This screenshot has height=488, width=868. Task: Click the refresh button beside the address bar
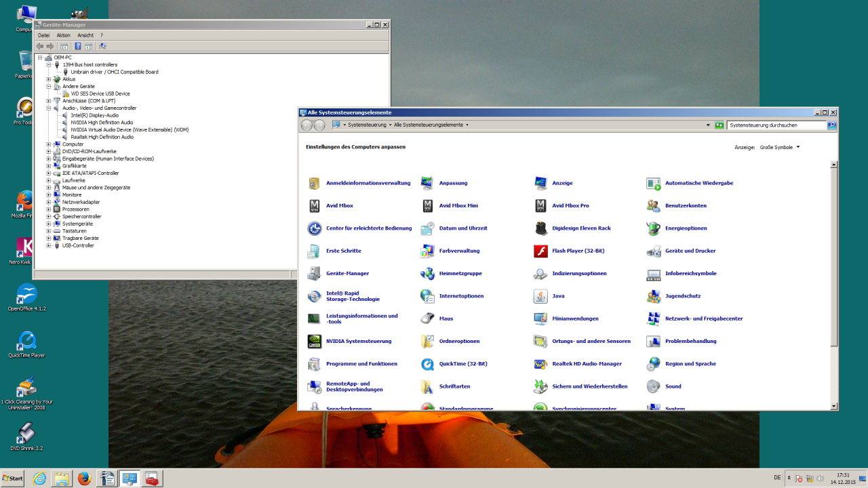click(719, 125)
